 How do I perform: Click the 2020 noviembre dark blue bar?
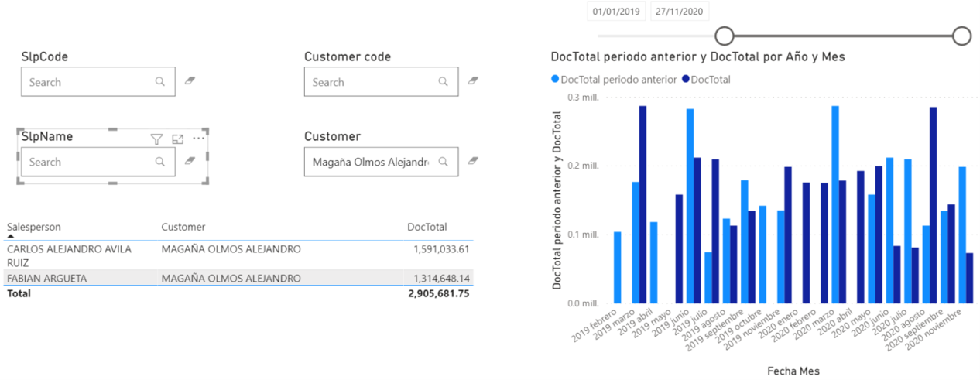[x=970, y=278]
